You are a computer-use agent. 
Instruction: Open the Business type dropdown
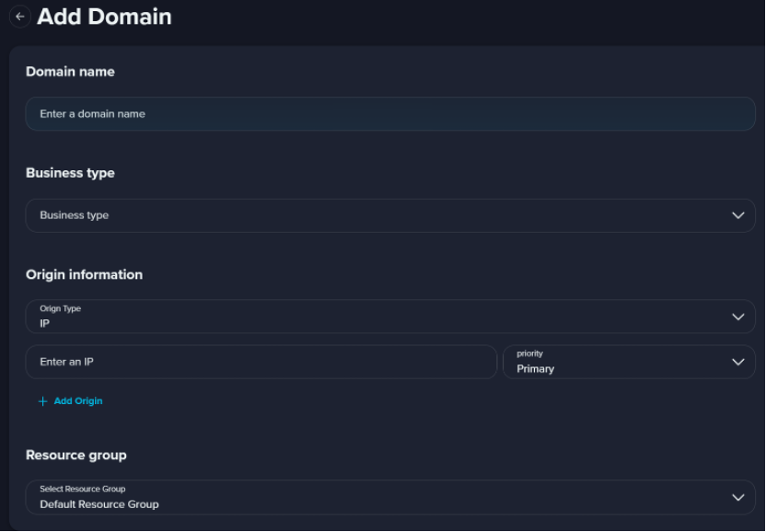390,215
